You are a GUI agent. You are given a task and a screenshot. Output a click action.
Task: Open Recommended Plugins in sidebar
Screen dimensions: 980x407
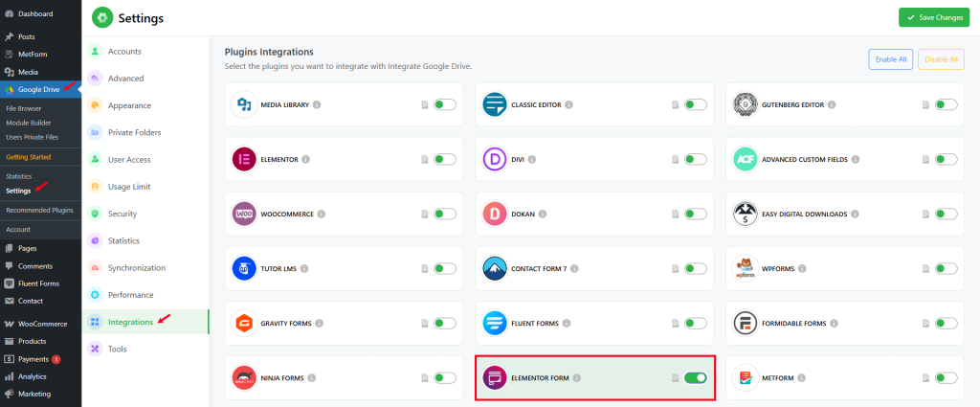click(40, 210)
